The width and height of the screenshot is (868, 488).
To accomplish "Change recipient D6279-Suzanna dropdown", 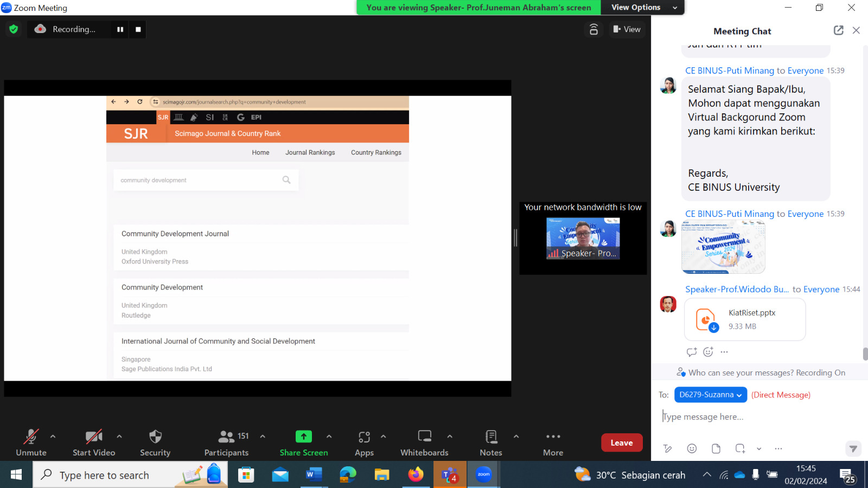I will click(711, 395).
